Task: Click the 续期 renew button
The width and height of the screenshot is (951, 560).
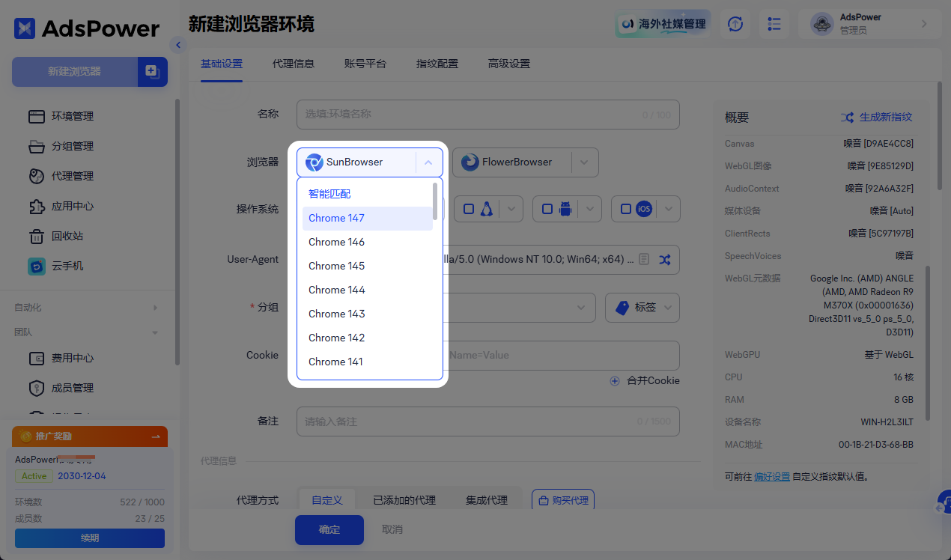Action: click(x=90, y=538)
